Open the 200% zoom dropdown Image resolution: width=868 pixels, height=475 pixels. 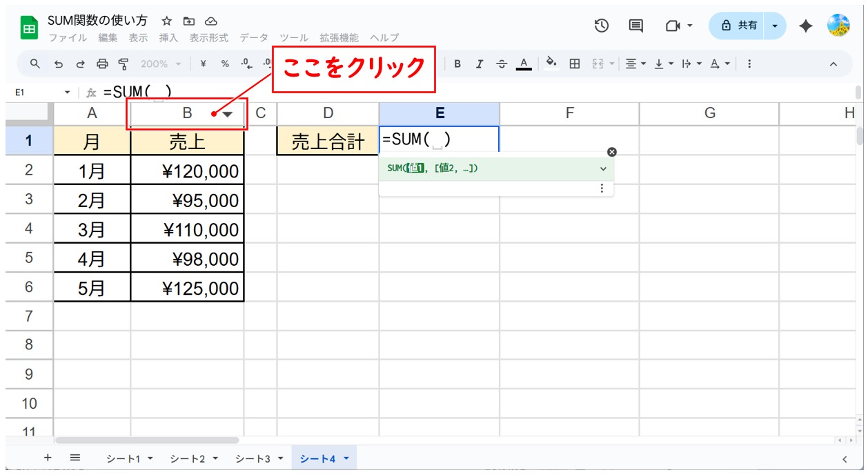(x=160, y=64)
